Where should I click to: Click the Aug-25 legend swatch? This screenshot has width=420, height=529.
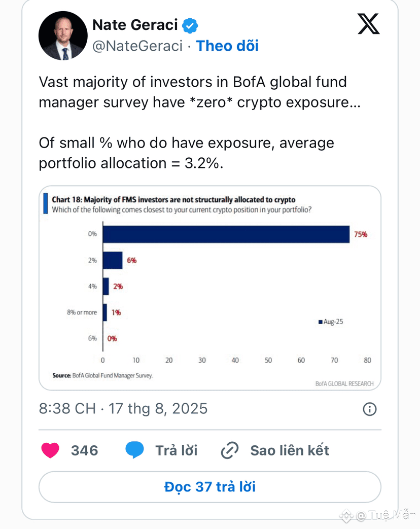click(x=321, y=322)
